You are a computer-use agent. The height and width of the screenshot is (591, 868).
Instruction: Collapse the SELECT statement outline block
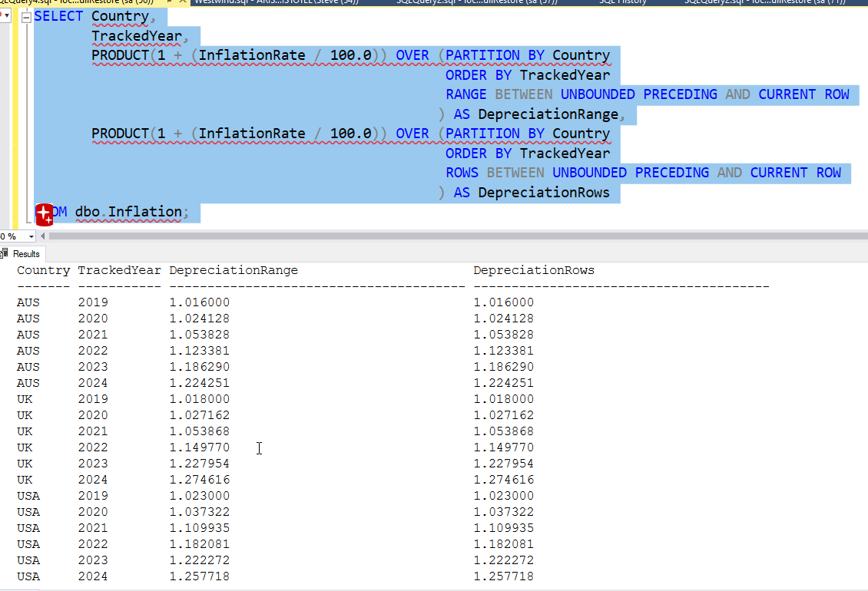(x=26, y=18)
